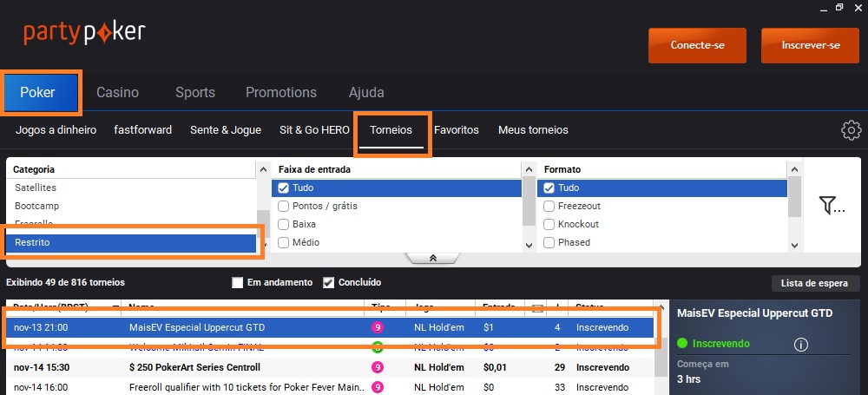Click the nov-14 15:30 date cell
The width and height of the screenshot is (868, 395).
(41, 367)
